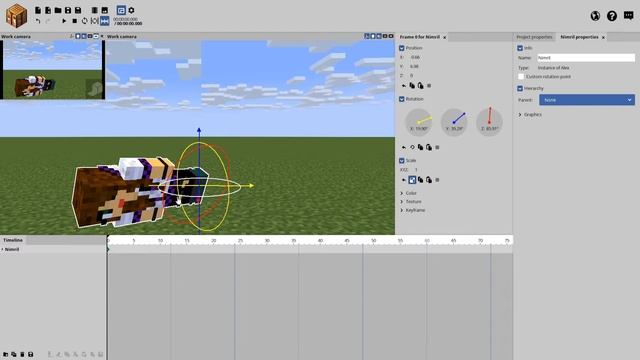This screenshot has height=360, width=640.
Task: Save project with first floppy disk icon
Action: coord(68,10)
